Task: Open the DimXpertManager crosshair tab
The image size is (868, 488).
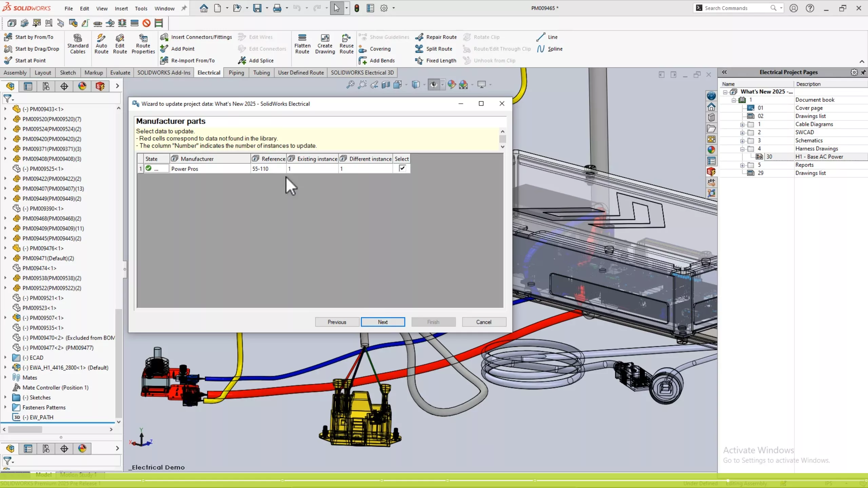Action: tap(64, 86)
